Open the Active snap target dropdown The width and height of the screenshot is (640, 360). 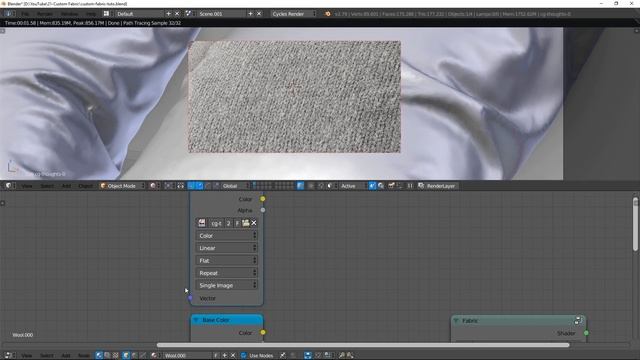[x=352, y=186]
